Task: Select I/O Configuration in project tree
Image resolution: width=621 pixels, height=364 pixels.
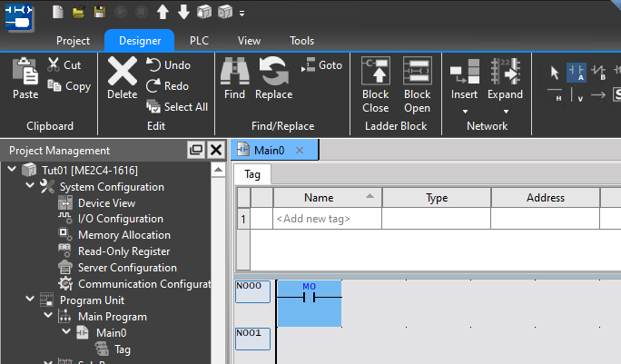Action: (120, 219)
